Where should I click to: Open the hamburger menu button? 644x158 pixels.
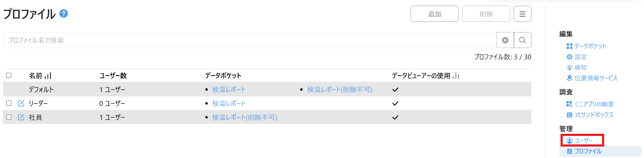522,14
